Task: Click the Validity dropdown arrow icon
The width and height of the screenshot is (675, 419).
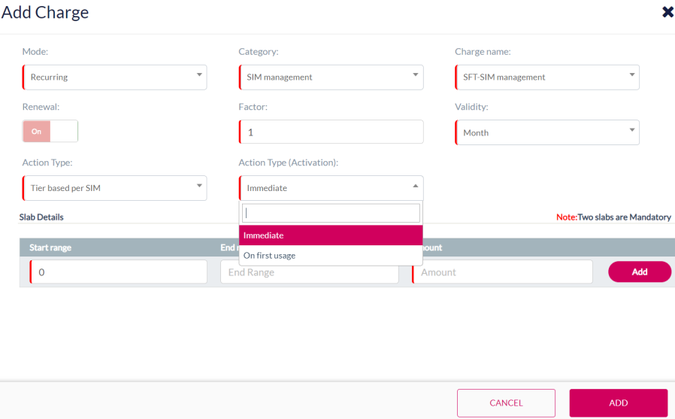Action: coord(631,130)
